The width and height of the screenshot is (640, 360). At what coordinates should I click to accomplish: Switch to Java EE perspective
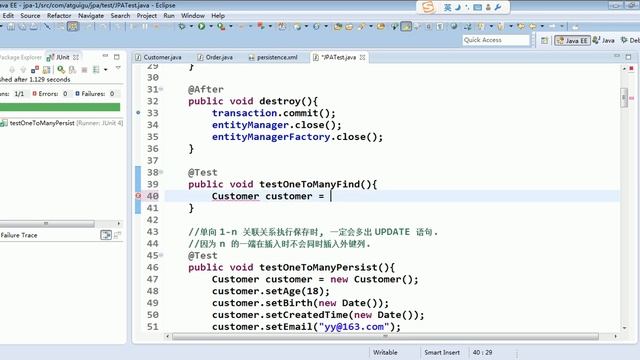click(x=572, y=40)
